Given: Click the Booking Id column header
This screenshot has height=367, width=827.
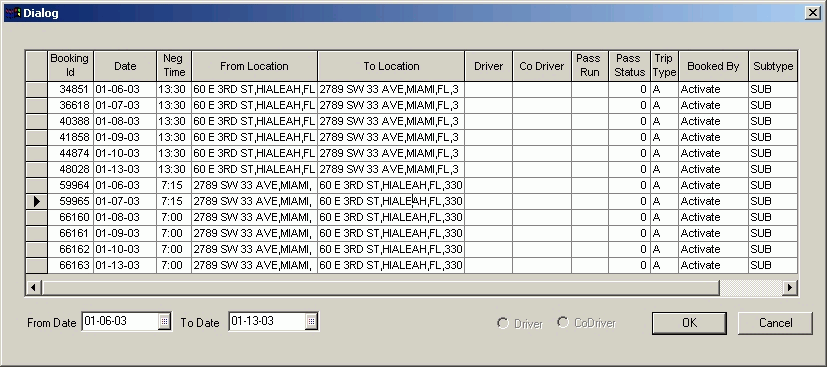Looking at the screenshot, I should point(70,66).
